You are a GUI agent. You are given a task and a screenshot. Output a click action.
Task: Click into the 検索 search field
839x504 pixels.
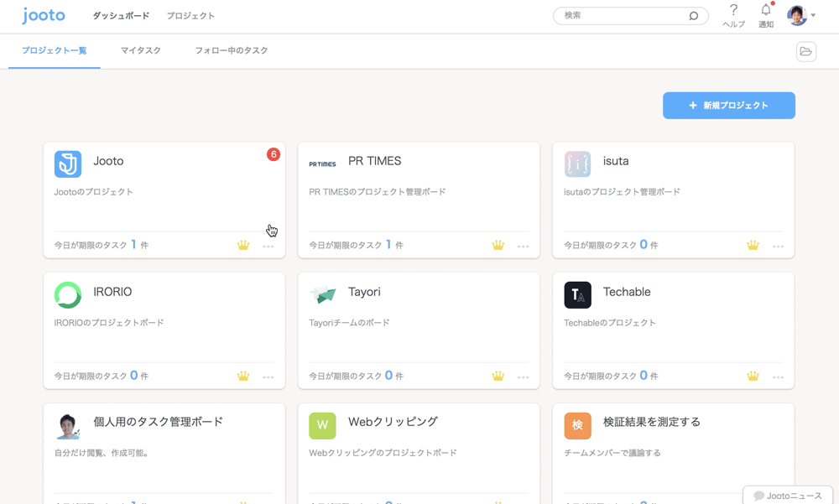pyautogui.click(x=621, y=16)
